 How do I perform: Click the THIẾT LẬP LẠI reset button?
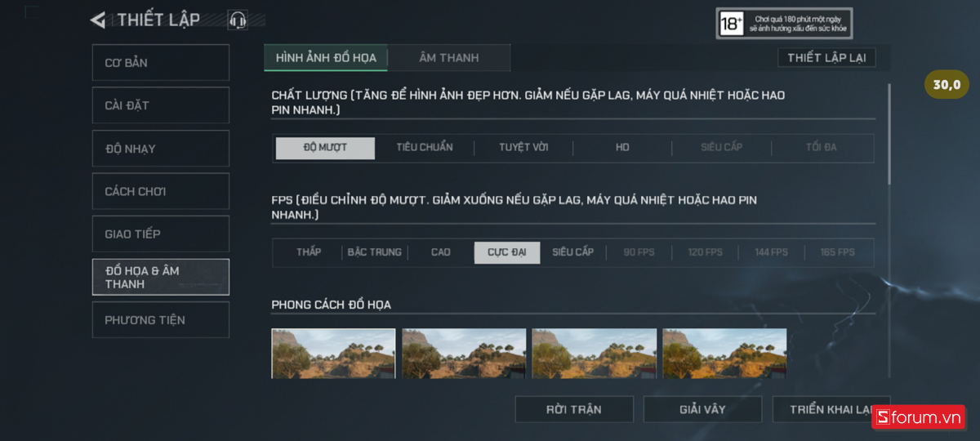click(x=826, y=58)
